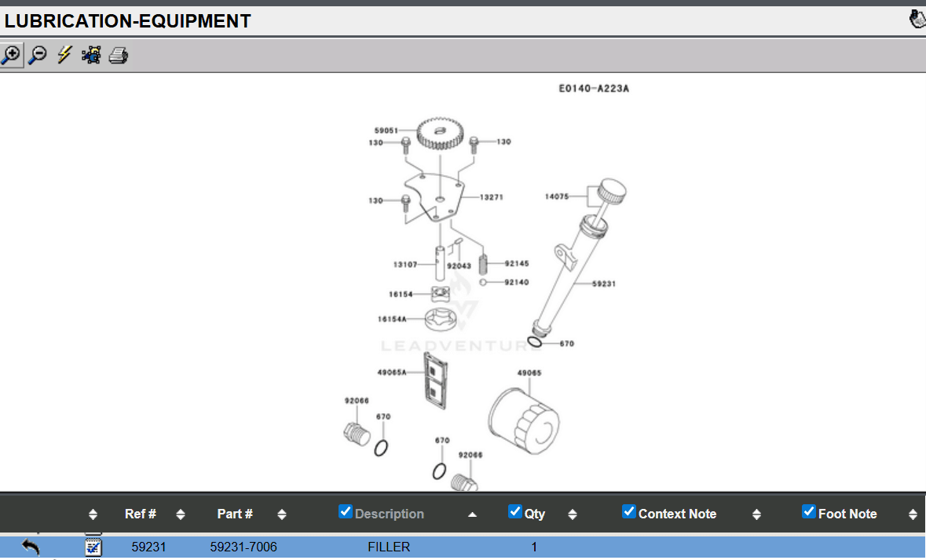Disable the Context Note column checkbox

(629, 512)
